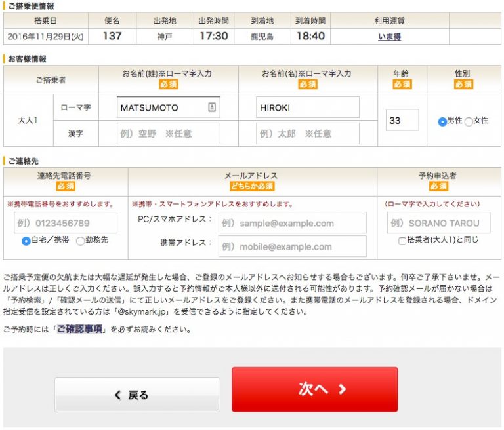Click the kanji given name field 太郎
This screenshot has width=504, height=430.
307,134
